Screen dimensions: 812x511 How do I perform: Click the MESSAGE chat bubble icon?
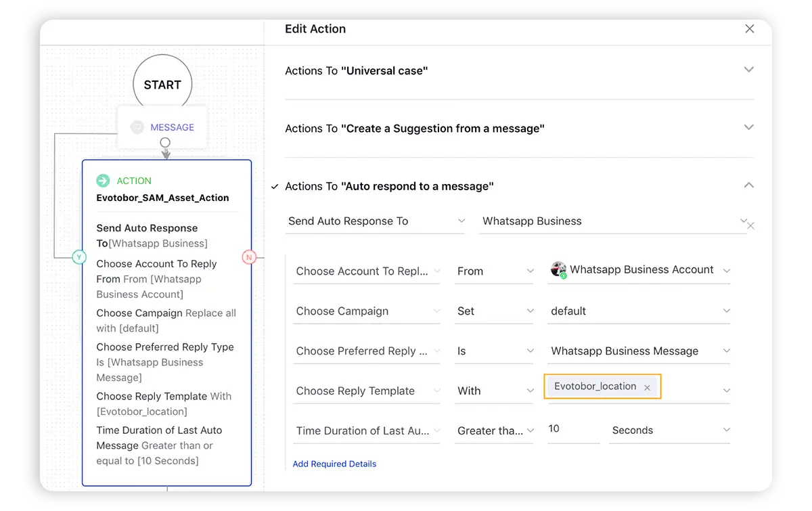click(137, 127)
